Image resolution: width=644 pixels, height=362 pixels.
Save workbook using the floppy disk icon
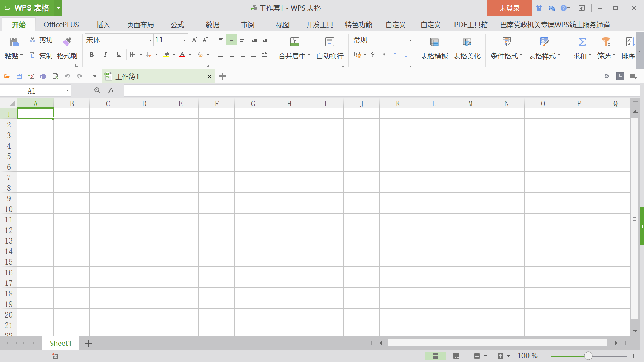coord(19,76)
